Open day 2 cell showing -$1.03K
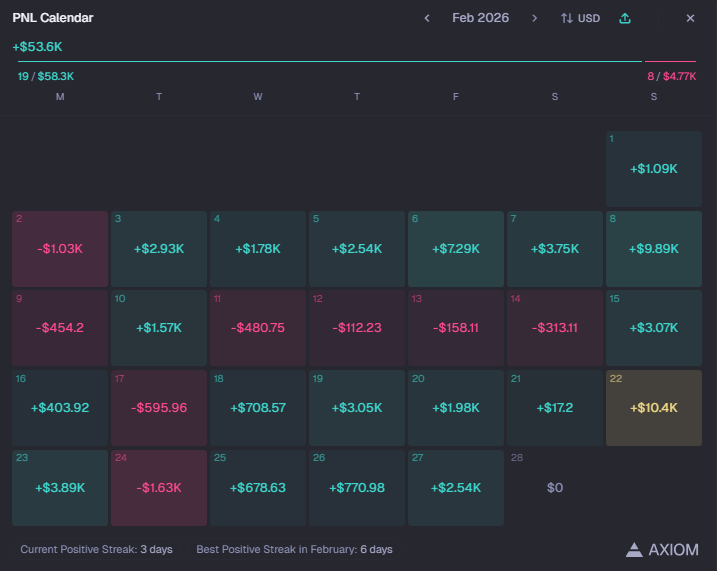The width and height of the screenshot is (717, 571). (x=60, y=249)
